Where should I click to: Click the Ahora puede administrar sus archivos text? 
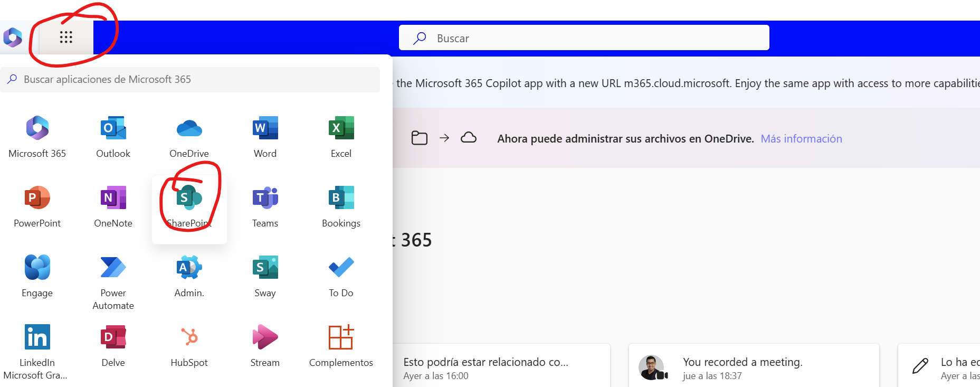[x=625, y=138]
